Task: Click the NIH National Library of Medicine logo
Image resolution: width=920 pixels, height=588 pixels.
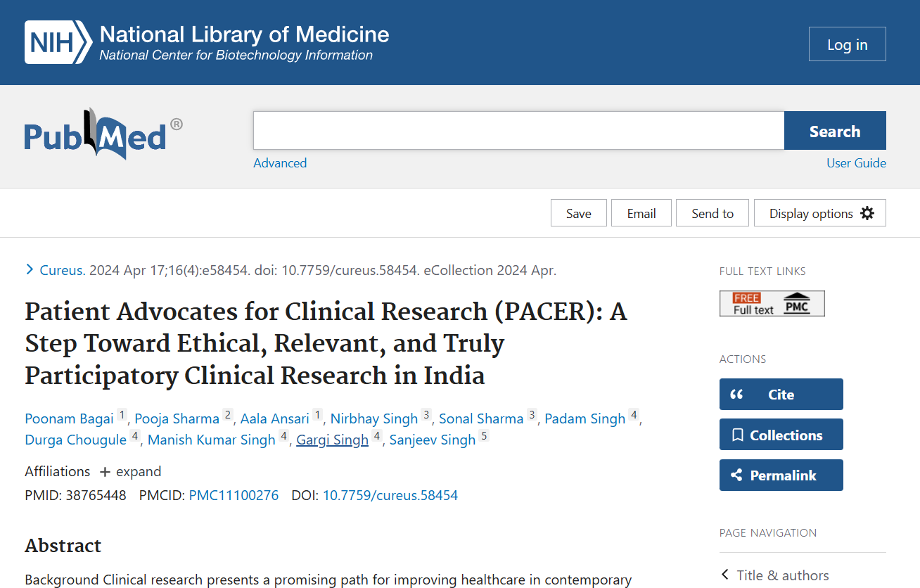Action: point(207,43)
